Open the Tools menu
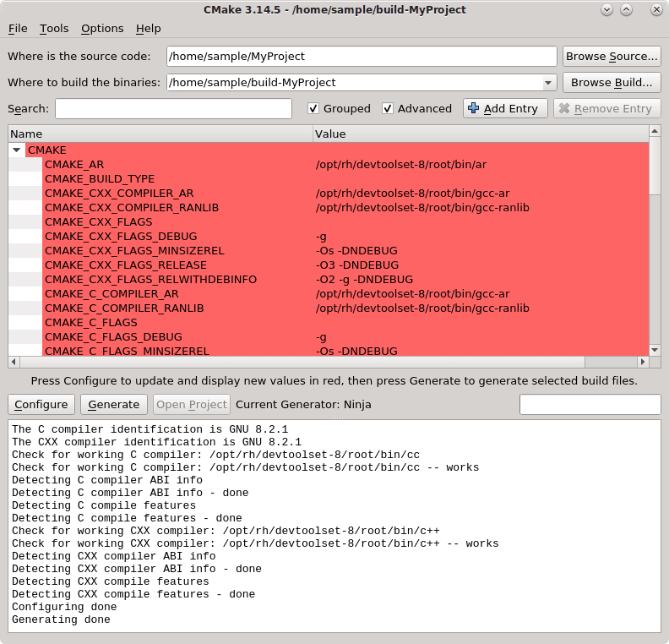This screenshot has height=644, width=669. 54,29
